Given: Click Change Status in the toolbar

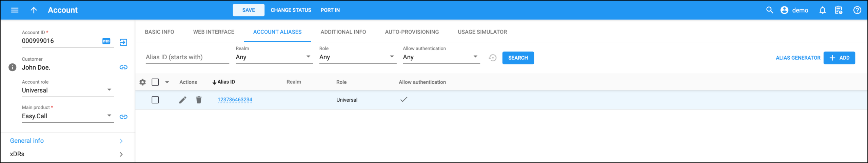Looking at the screenshot, I should (291, 10).
